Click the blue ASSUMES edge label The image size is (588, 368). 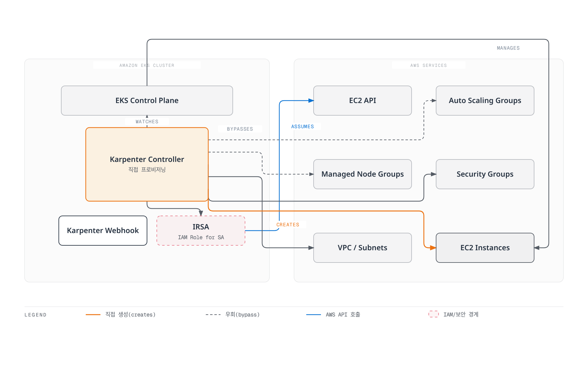click(303, 127)
